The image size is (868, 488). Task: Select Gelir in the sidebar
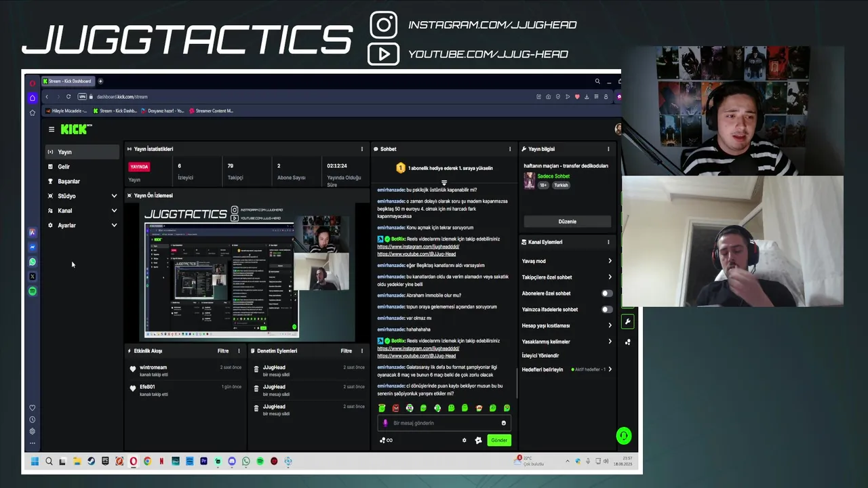(82, 167)
